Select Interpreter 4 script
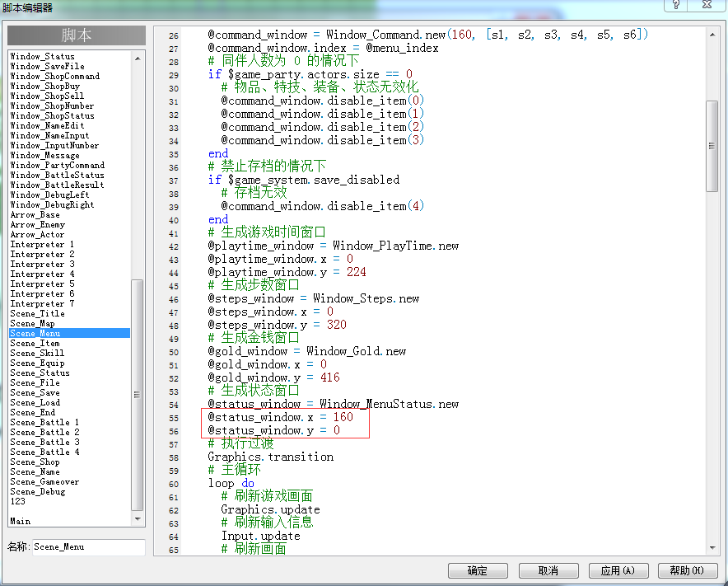The width and height of the screenshot is (728, 586). click(x=42, y=274)
